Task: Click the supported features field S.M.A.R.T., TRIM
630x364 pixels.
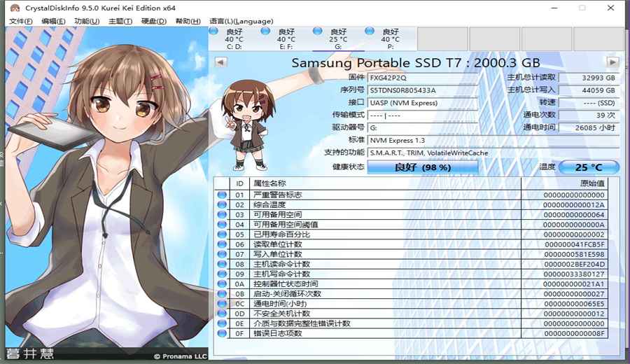Action: [x=493, y=153]
